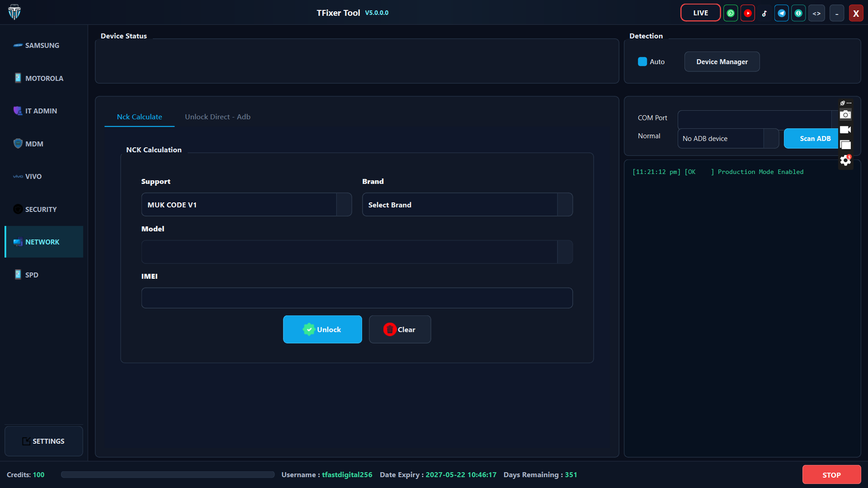The width and height of the screenshot is (868, 488).
Task: Click the code brackets icon button
Action: point(816,13)
